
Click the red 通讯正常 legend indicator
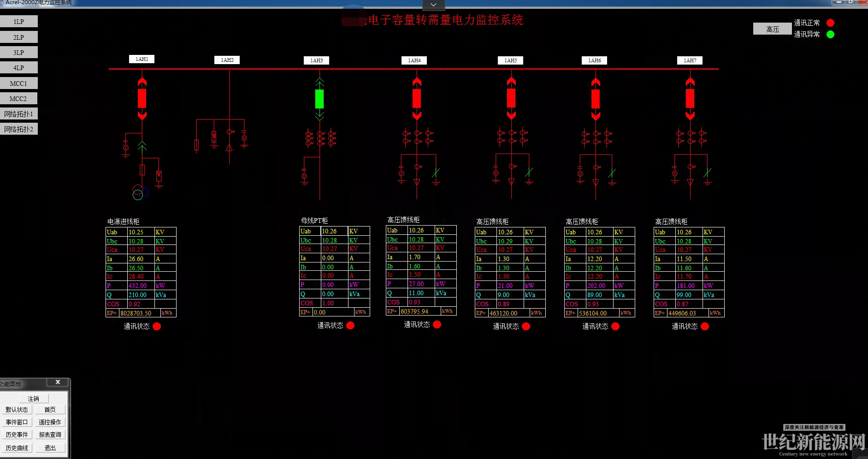point(830,23)
